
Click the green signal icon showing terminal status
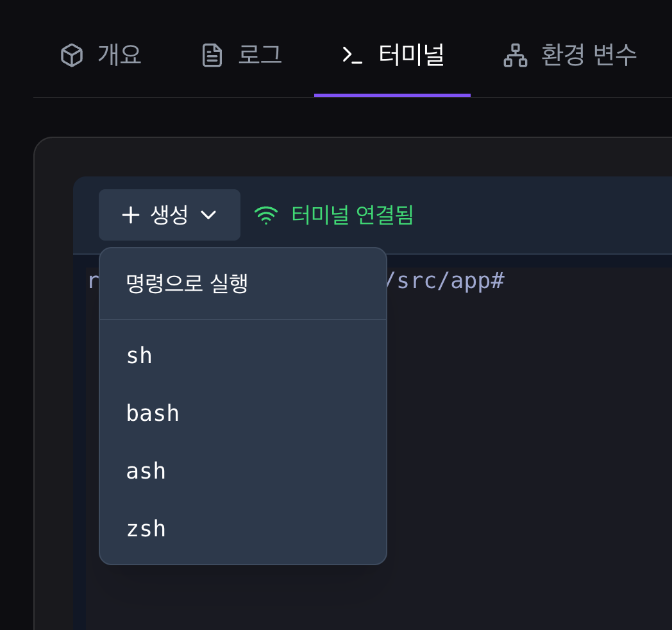pos(266,216)
